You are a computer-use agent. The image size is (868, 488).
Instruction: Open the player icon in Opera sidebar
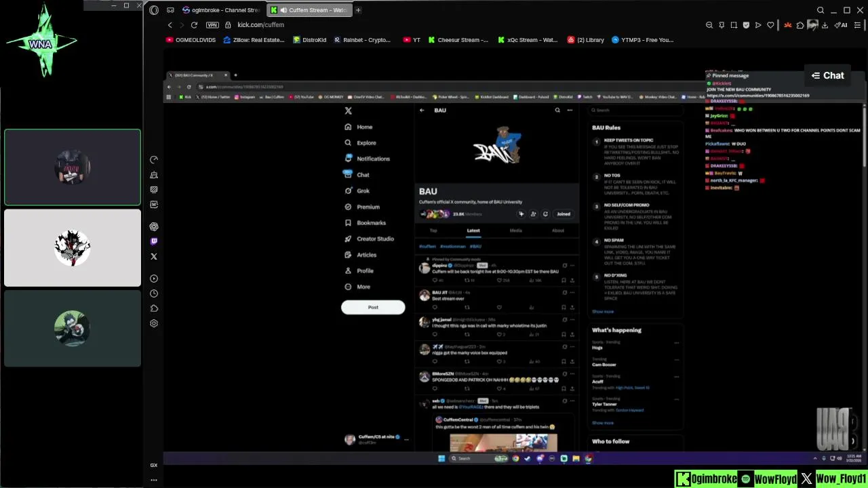tap(154, 279)
